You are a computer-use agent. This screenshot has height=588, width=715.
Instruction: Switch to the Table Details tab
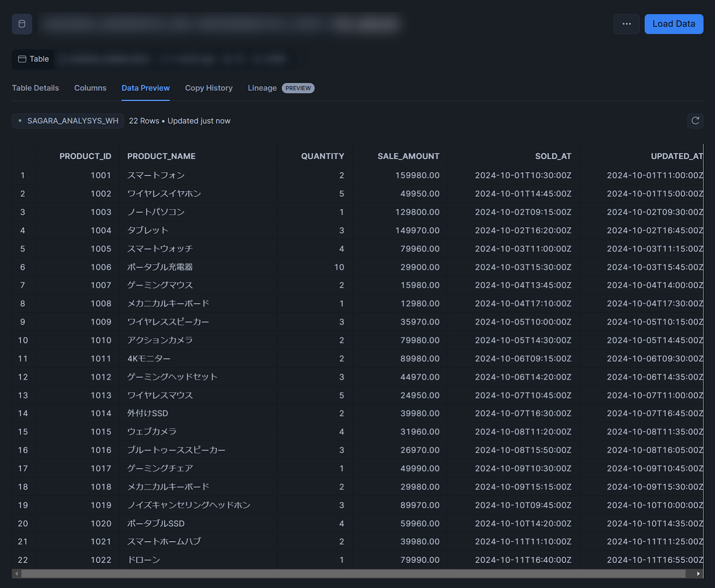(35, 88)
